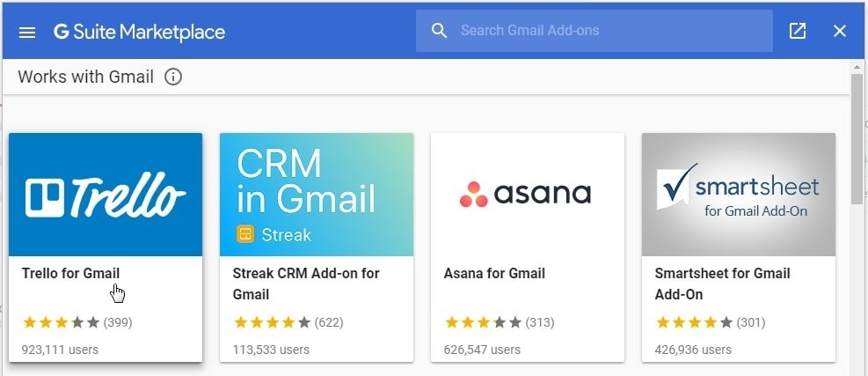The image size is (868, 376).
Task: Click the Streak CRM star rating
Action: (273, 322)
